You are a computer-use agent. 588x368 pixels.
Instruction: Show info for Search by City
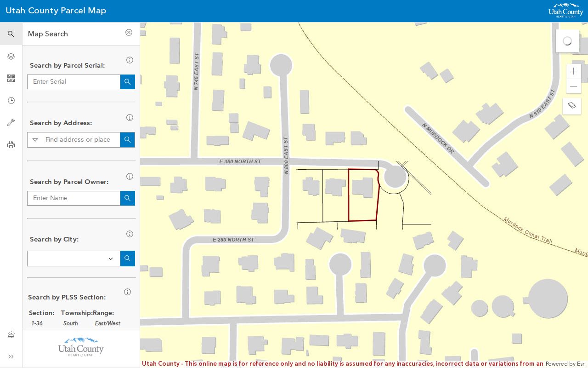click(130, 234)
